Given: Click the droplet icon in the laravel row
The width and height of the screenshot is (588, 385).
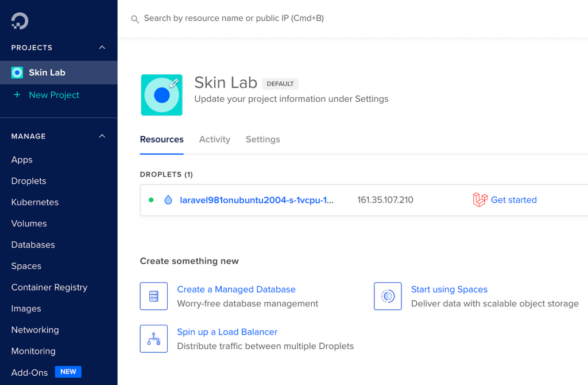Looking at the screenshot, I should (x=168, y=200).
